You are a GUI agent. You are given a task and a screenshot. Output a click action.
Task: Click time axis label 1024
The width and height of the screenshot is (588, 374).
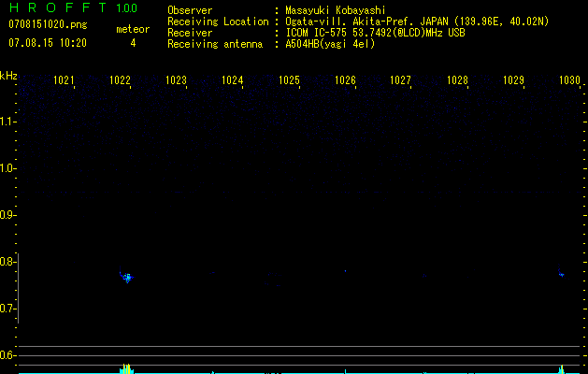pyautogui.click(x=233, y=80)
